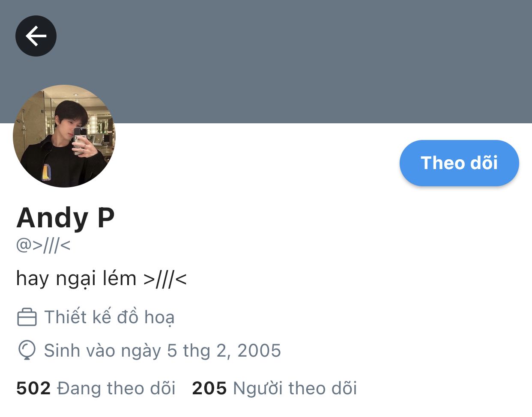Click the following count number 502
532x417 pixels.
tap(33, 388)
